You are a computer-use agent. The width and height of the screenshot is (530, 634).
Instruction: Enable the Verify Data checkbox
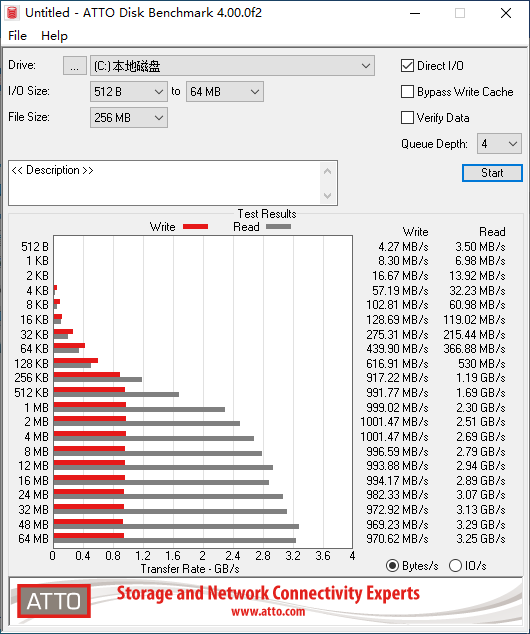pyautogui.click(x=407, y=118)
